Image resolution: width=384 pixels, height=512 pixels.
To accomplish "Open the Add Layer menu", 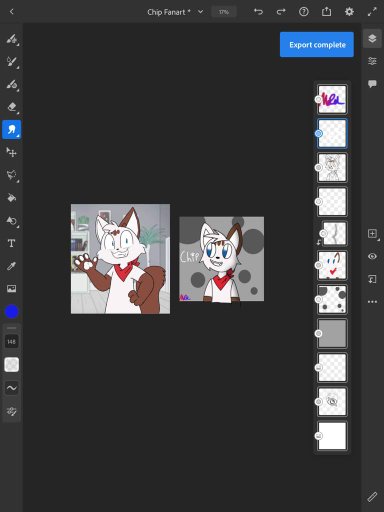I will click(x=372, y=234).
